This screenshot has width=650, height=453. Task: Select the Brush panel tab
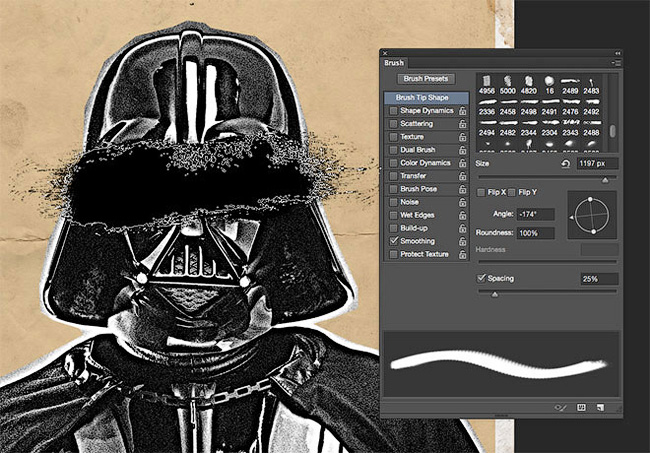[394, 63]
